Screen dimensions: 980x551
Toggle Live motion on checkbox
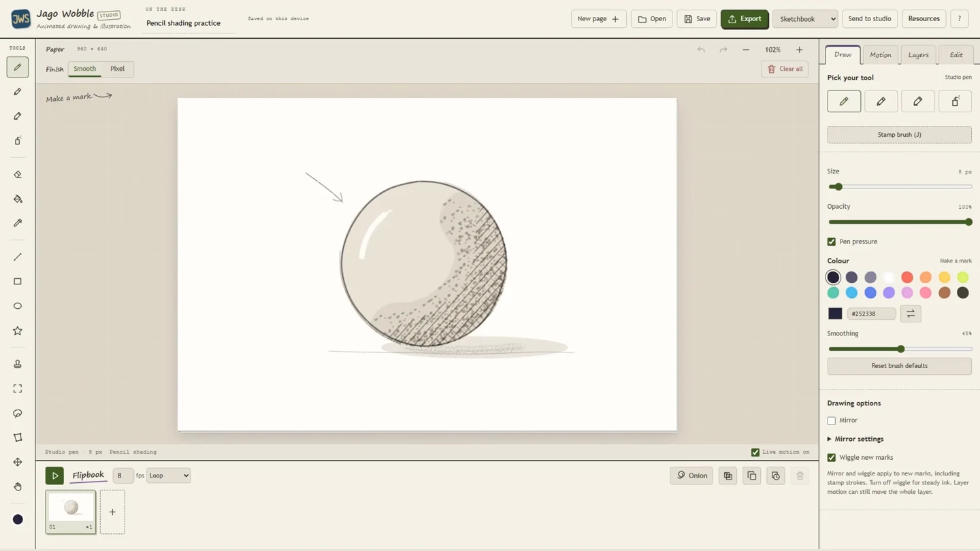point(755,452)
